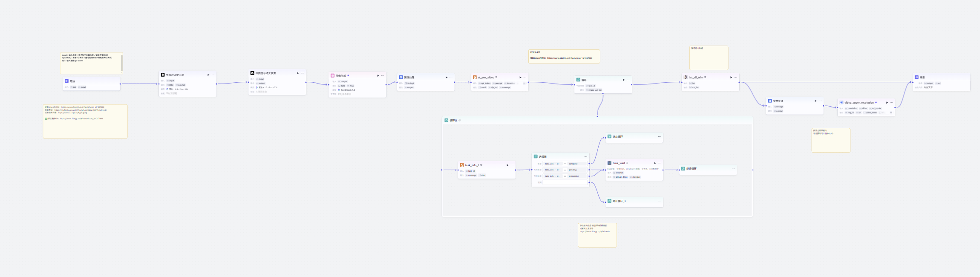980x277 pixels.
Task: Expand hidden outputs on video_super_resolution node
Action: point(891,113)
